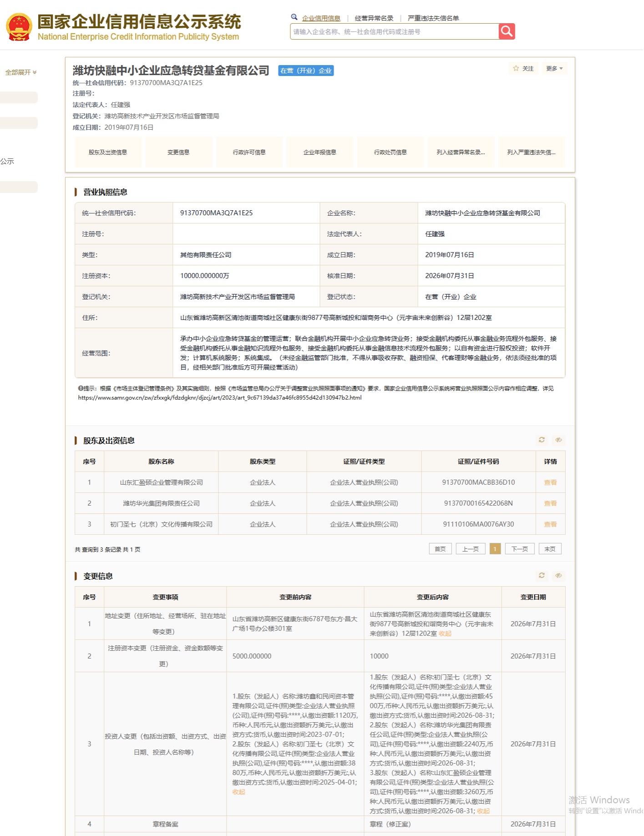Click the enterprise name search field
The height and width of the screenshot is (836, 644).
click(x=395, y=31)
